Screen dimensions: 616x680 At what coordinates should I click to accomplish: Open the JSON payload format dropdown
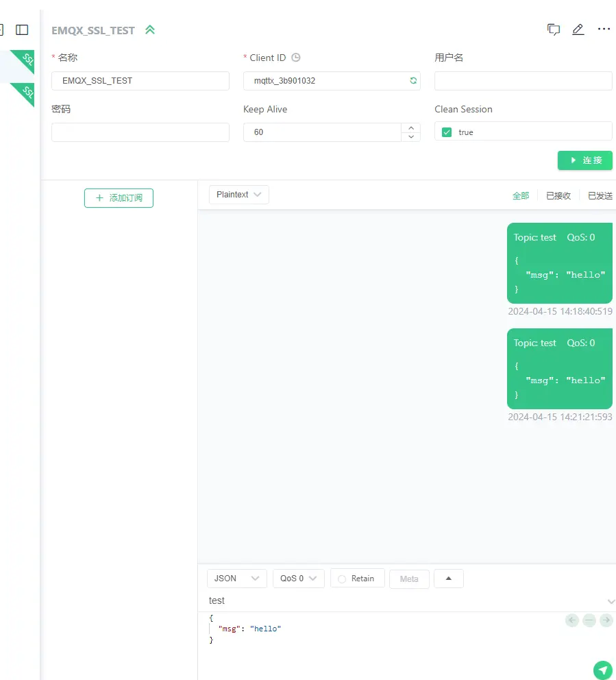click(x=236, y=579)
